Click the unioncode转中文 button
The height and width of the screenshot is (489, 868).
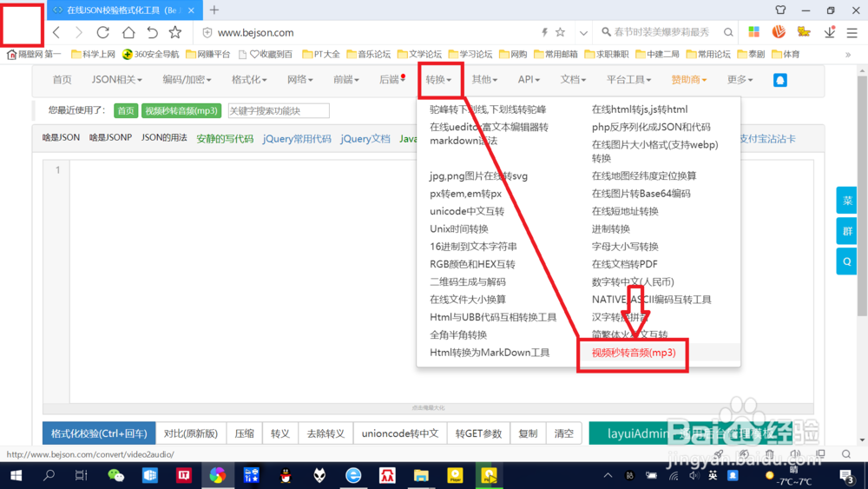pyautogui.click(x=399, y=433)
